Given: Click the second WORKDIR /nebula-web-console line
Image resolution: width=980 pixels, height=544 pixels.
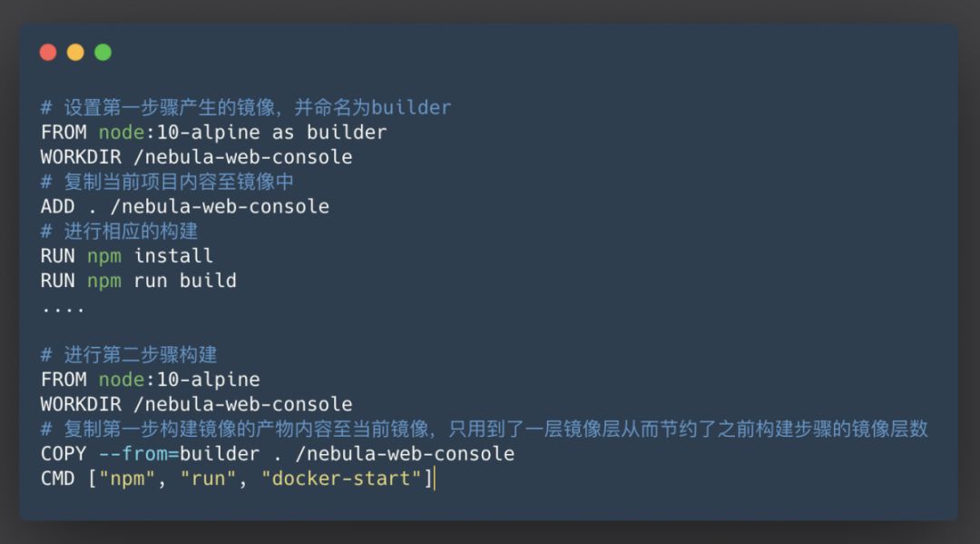Looking at the screenshot, I should [196, 404].
